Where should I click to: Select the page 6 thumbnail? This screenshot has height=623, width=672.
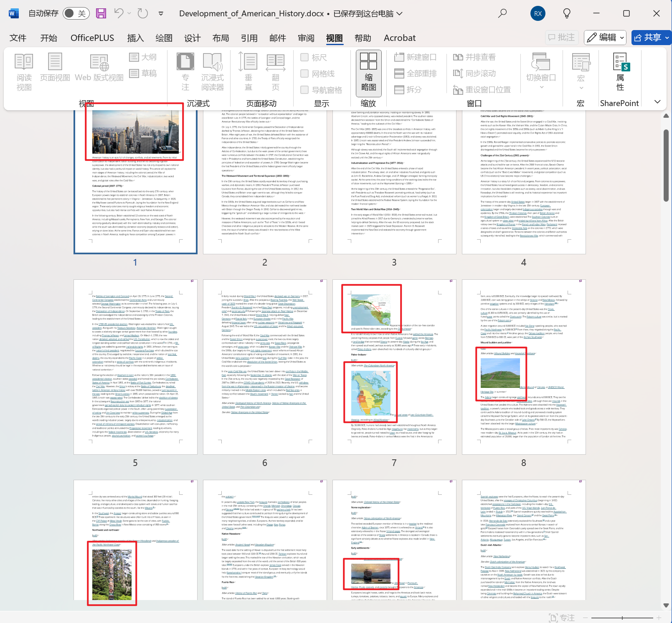265,367
